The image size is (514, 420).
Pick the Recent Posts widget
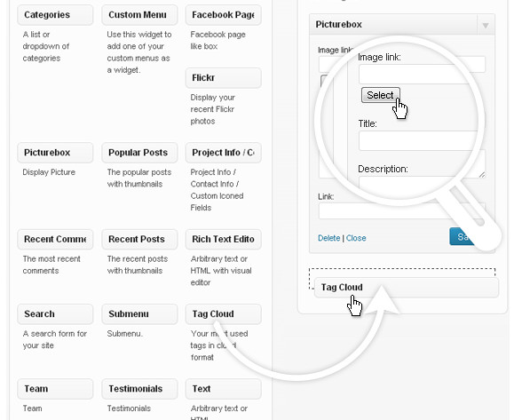pyautogui.click(x=139, y=239)
